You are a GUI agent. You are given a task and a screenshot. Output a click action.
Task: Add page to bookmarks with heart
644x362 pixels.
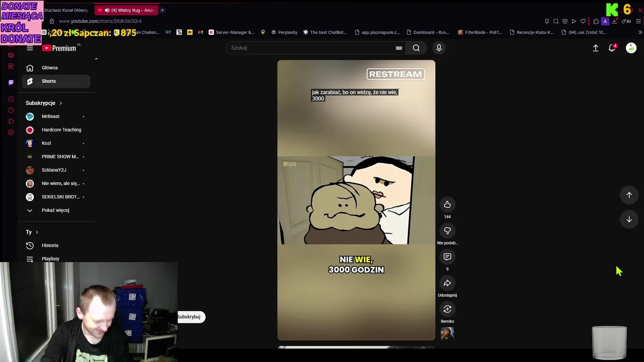pos(583,21)
